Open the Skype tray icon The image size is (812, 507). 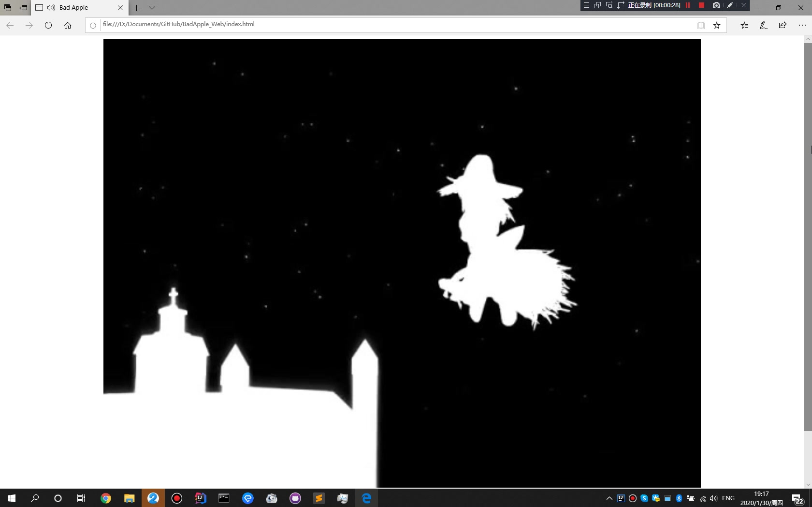644,498
